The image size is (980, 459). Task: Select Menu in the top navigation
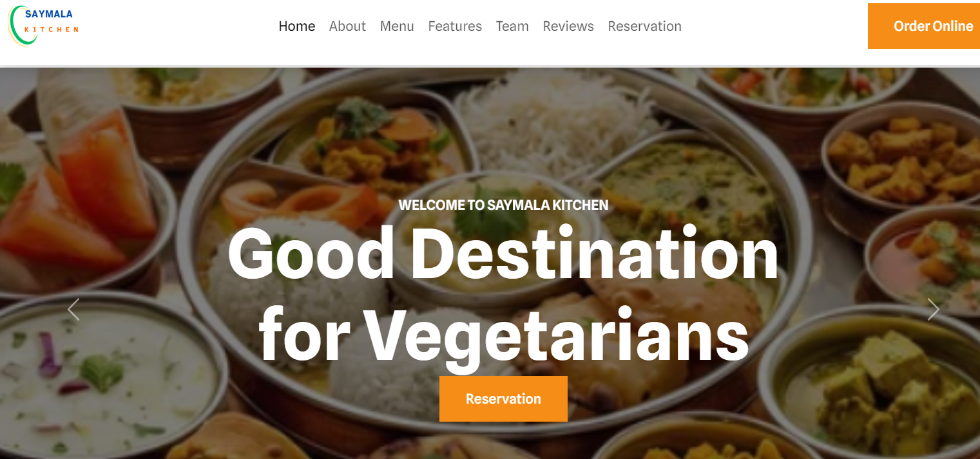(x=397, y=26)
